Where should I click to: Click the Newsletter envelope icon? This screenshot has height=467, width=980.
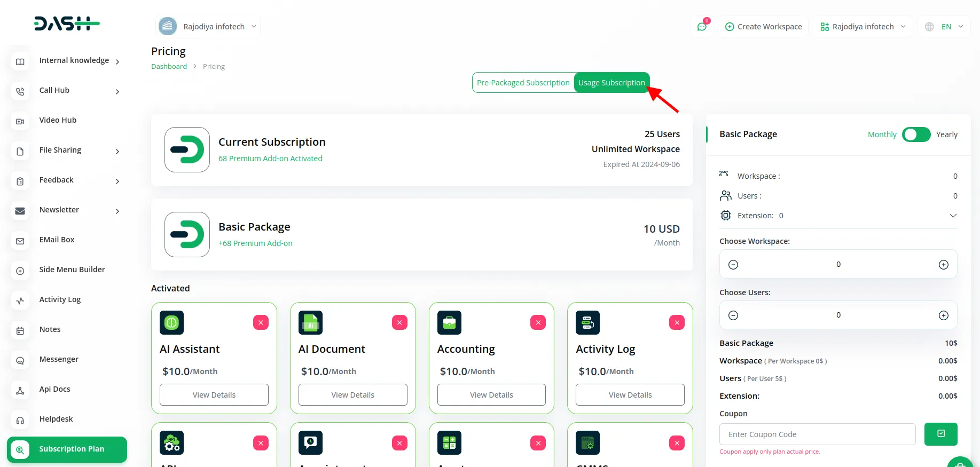pos(20,211)
